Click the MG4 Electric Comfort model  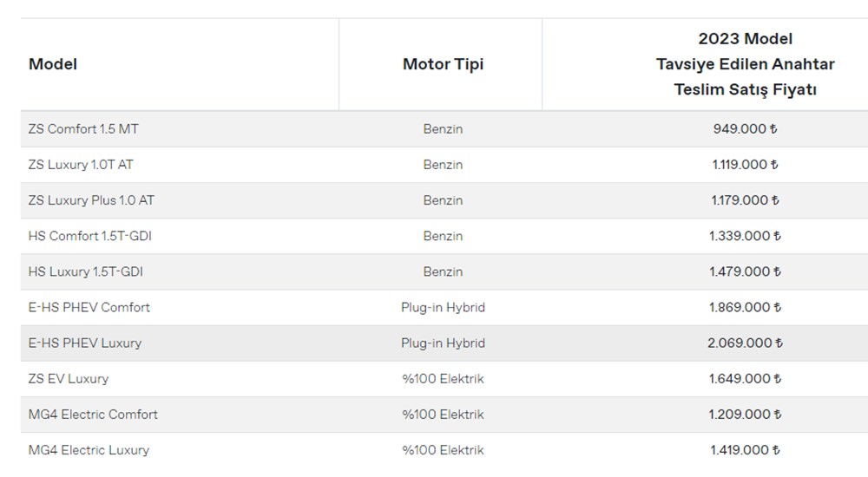pyautogui.click(x=93, y=414)
